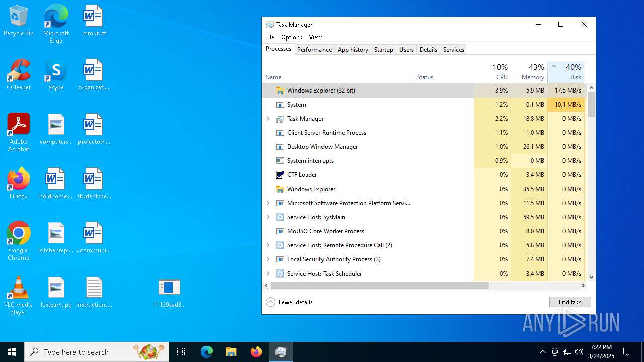Click the Status column header
Image resolution: width=644 pixels, height=362 pixels.
[x=444, y=72]
